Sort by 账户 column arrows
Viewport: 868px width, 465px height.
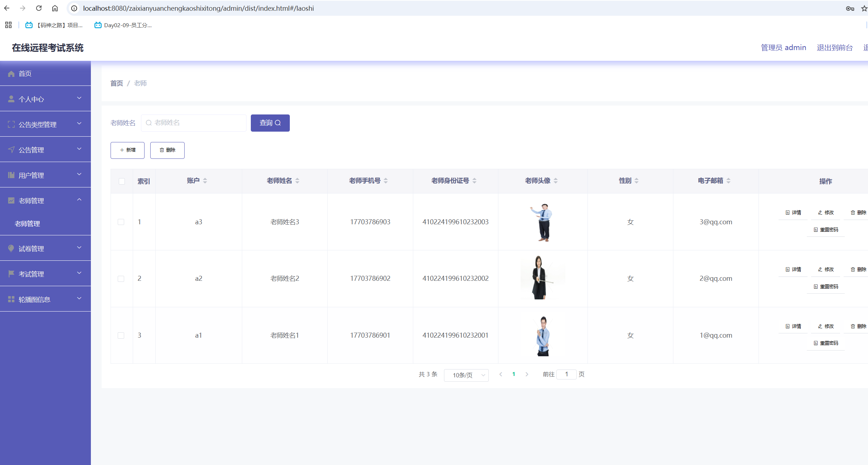click(x=205, y=181)
